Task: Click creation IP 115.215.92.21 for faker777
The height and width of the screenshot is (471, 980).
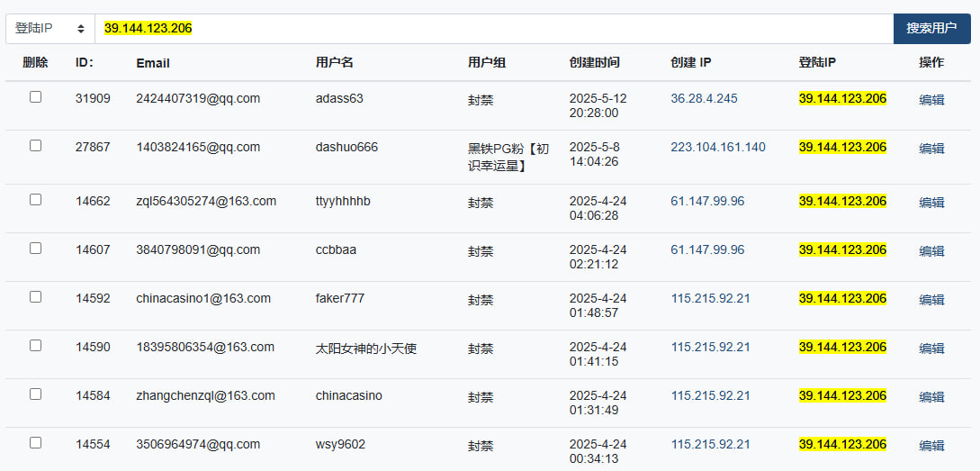Action: 711,299
